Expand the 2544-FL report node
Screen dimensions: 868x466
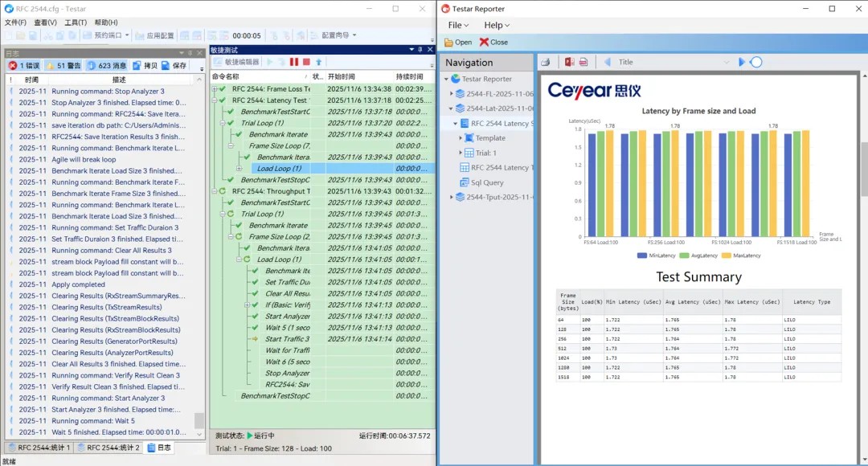452,94
